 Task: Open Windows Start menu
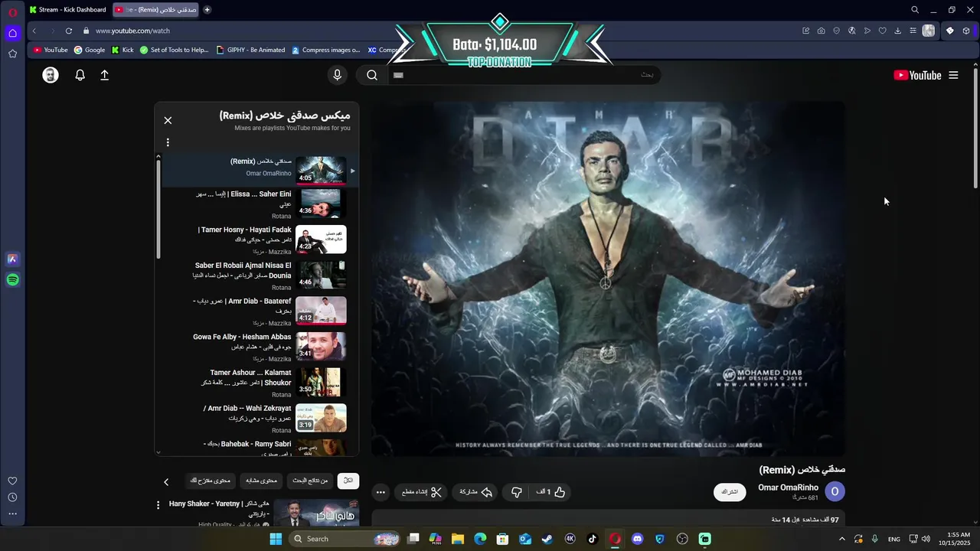click(x=276, y=539)
